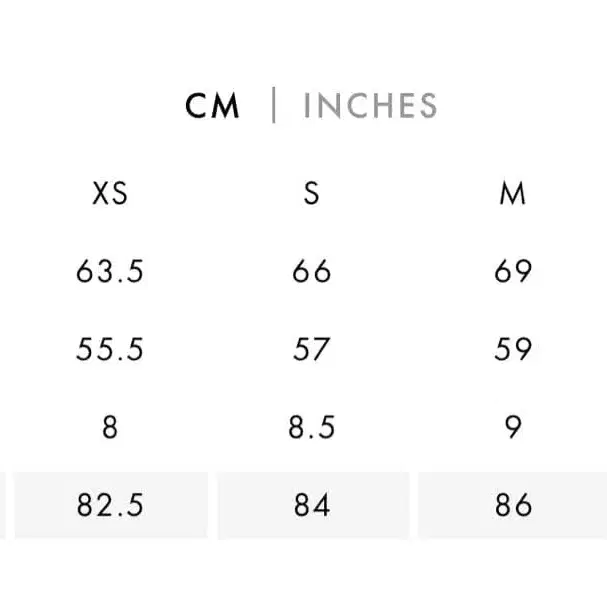Select the highlighted 86 cell
This screenshot has height=607, width=607.
coord(512,506)
